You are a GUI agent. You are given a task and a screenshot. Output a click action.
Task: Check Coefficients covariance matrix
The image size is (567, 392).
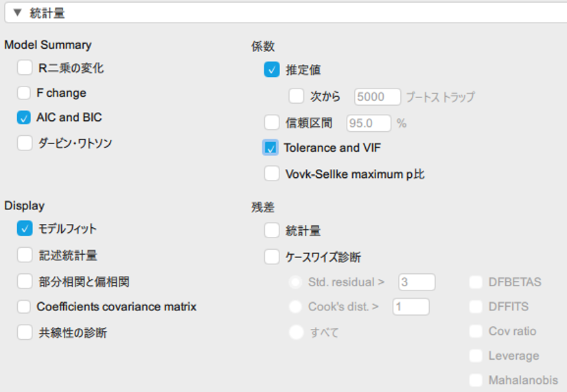click(25, 306)
